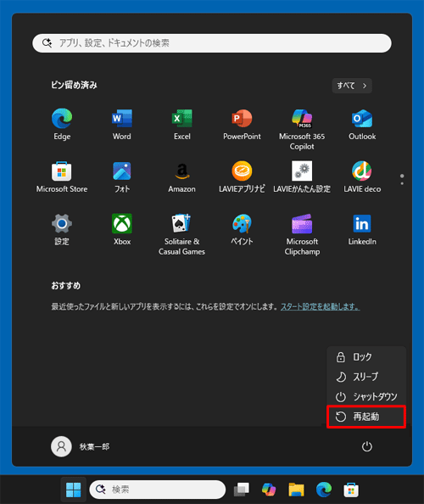Open Microsoft 365 Copilot pinned app
The width and height of the screenshot is (424, 504).
[x=302, y=129]
